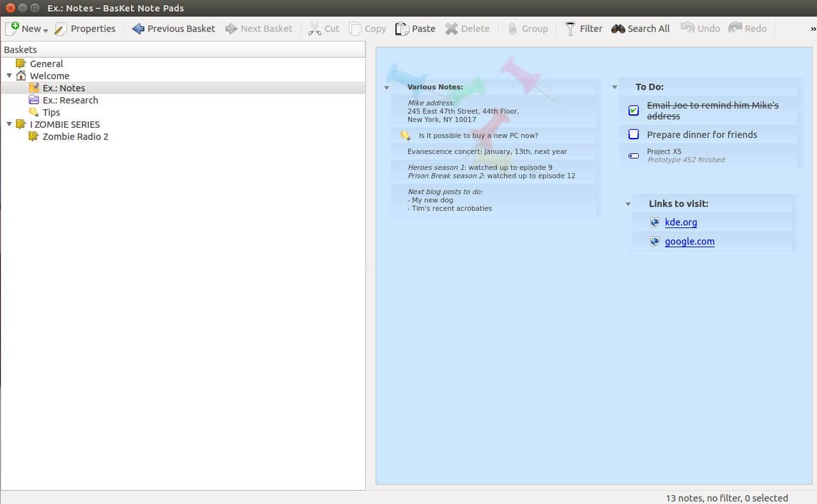Click the Paste clipboard icon
This screenshot has width=817, height=504.
click(x=402, y=29)
